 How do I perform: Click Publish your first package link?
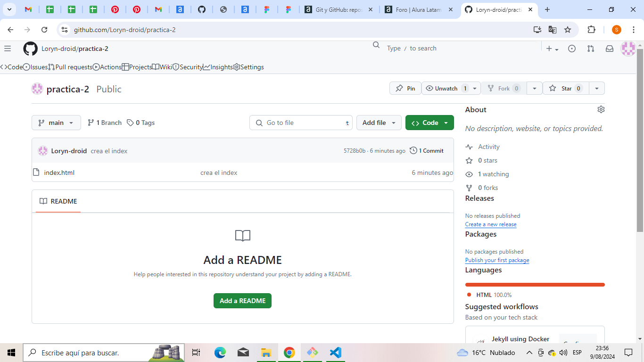pos(497,260)
